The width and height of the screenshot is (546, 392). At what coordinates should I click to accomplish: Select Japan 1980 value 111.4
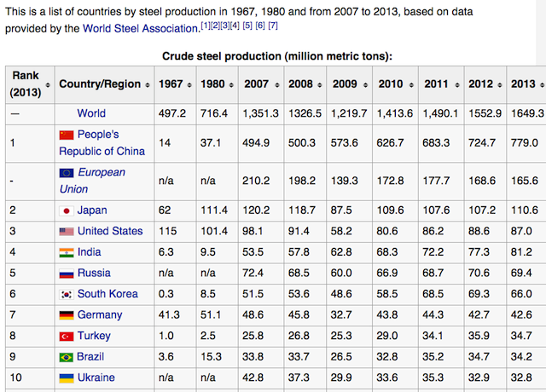click(x=214, y=210)
